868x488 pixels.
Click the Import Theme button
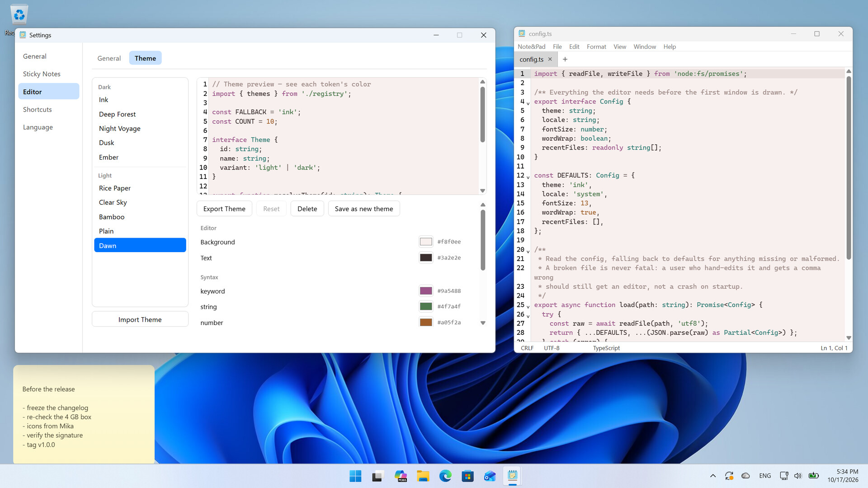coord(140,319)
